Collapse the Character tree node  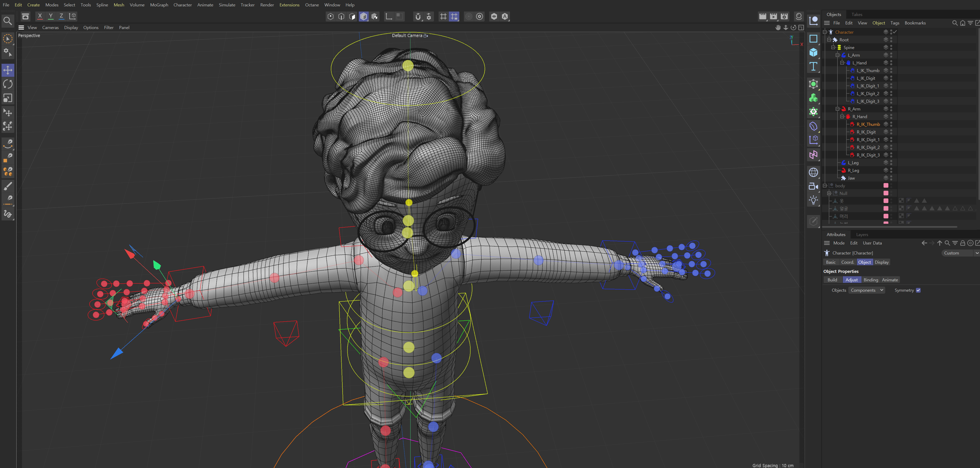point(825,32)
